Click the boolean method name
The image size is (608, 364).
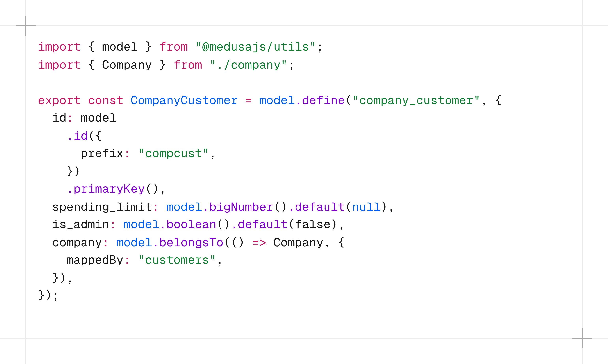pos(191,225)
